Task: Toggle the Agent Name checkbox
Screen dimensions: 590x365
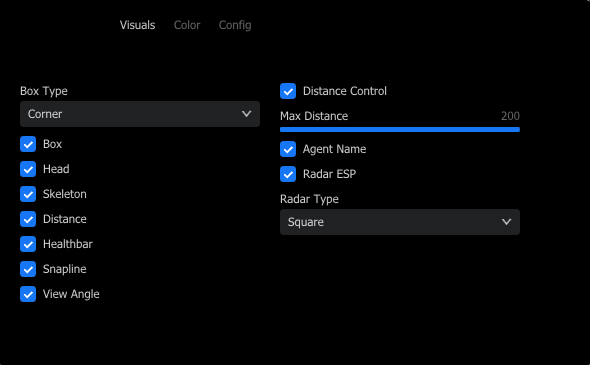Action: 288,149
